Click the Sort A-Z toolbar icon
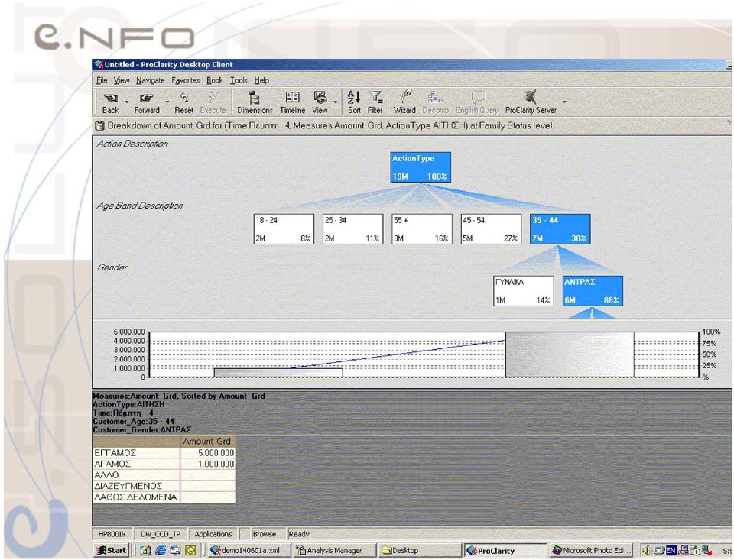This screenshot has width=734, height=560. click(354, 102)
